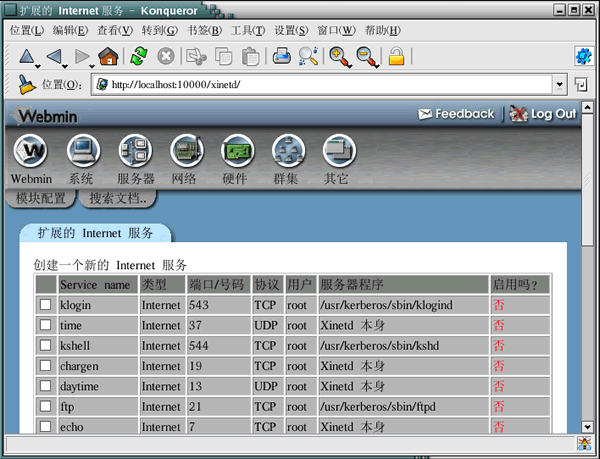Open the 位置(L) menu
The image size is (600, 459).
27,30
